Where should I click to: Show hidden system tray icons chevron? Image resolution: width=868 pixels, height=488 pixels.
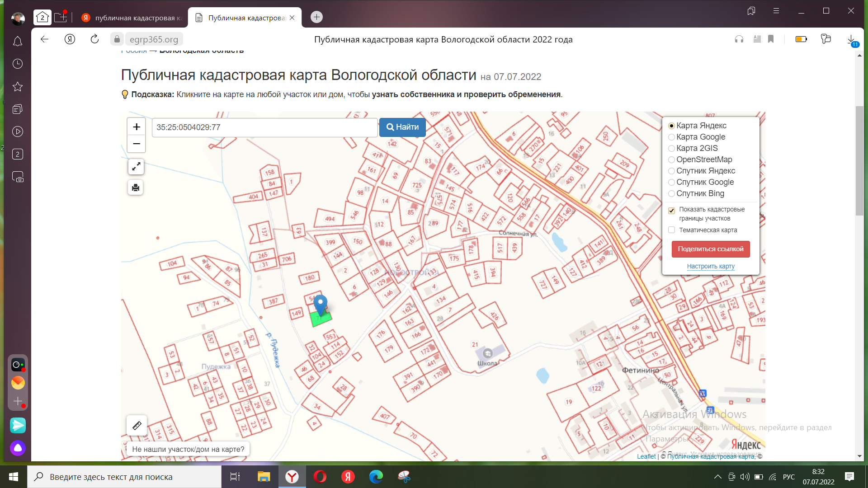click(717, 477)
